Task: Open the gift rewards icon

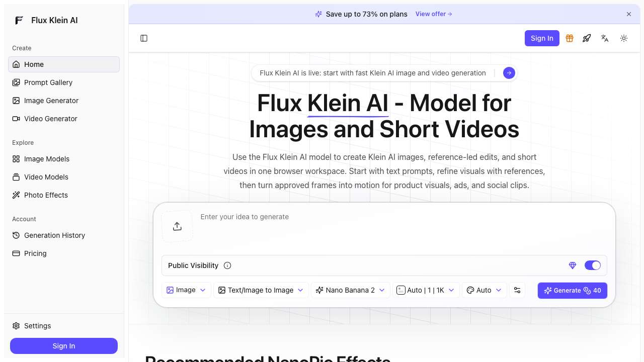Action: tap(570, 38)
